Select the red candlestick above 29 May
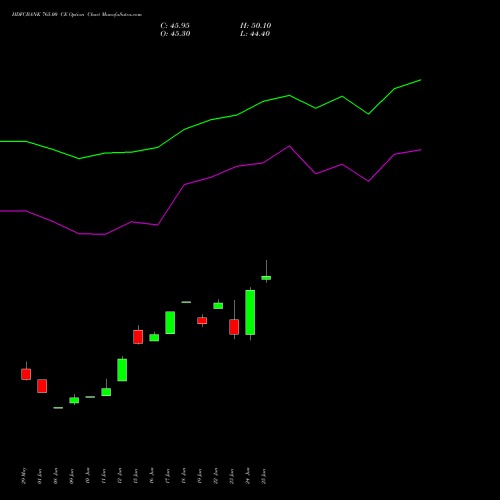 [x=26, y=374]
